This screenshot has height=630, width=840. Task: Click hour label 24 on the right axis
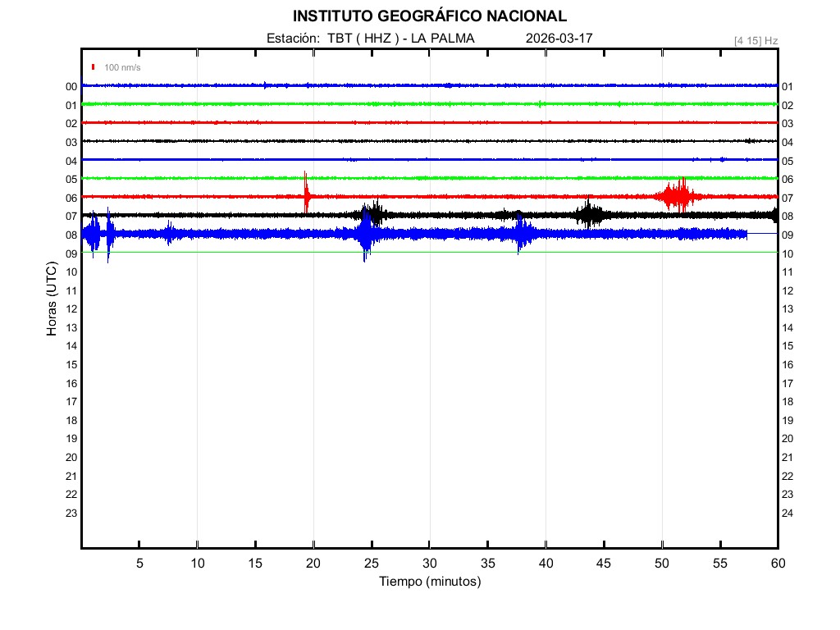click(x=787, y=514)
